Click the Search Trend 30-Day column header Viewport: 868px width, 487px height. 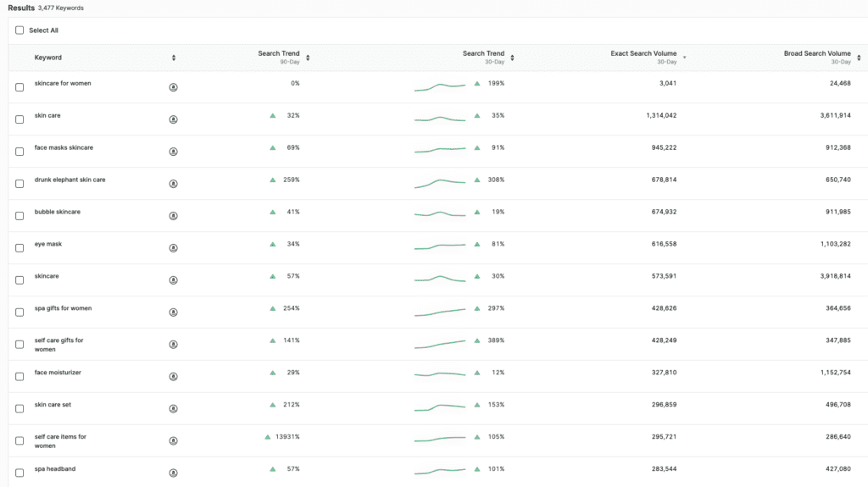(483, 54)
